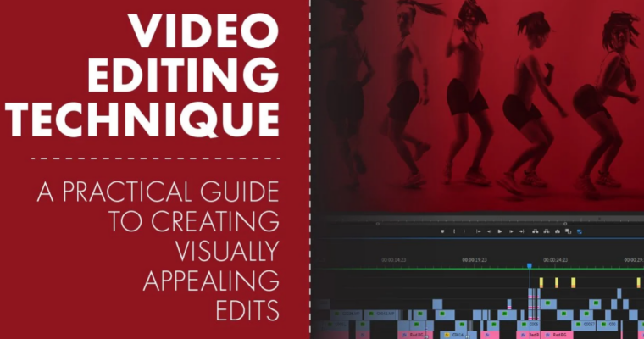Click the Lift icon in transport controls
644x339 pixels.
[x=536, y=231]
